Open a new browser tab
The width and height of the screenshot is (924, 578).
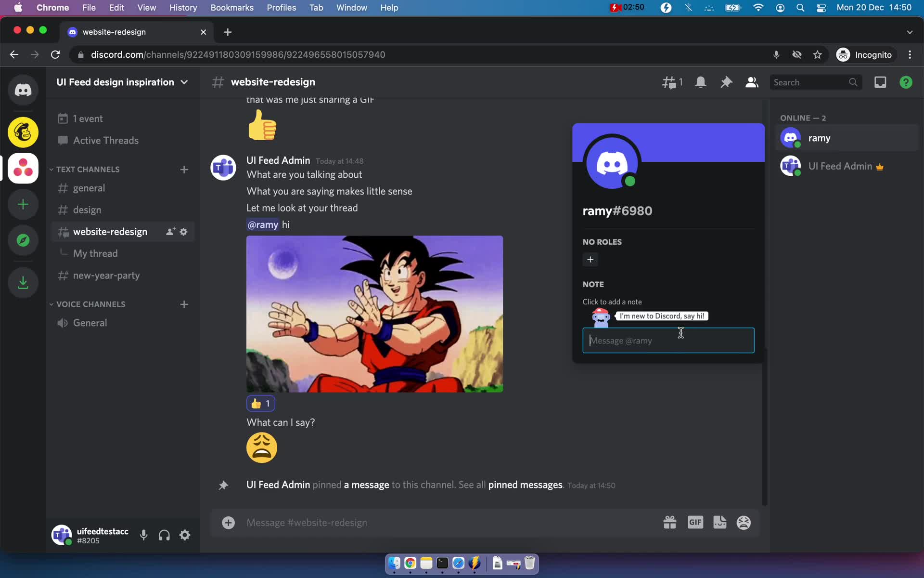click(228, 32)
